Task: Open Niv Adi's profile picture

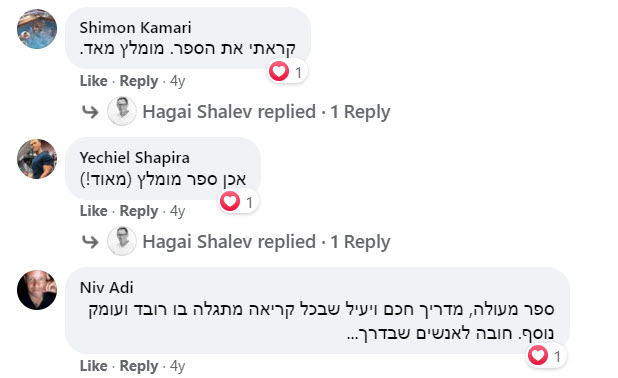Action: (37, 290)
